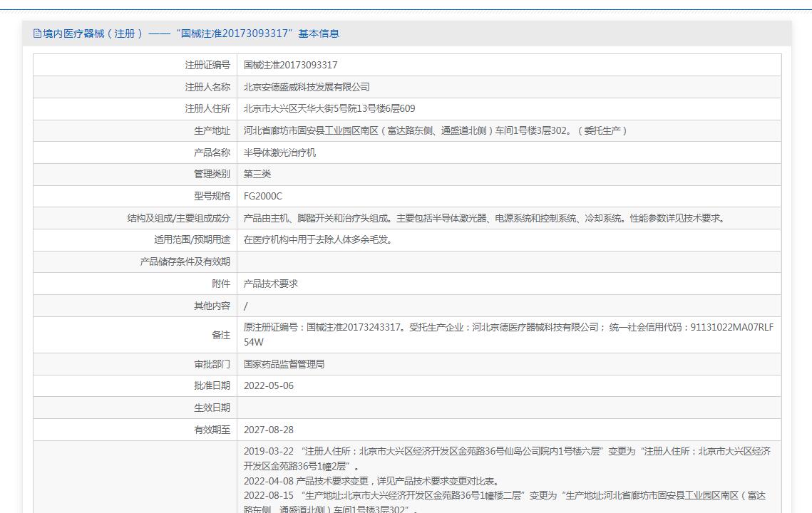Select the 2022-04-08 产品技术要求变更 record
Screen dimensions: 812x513
click(371, 482)
